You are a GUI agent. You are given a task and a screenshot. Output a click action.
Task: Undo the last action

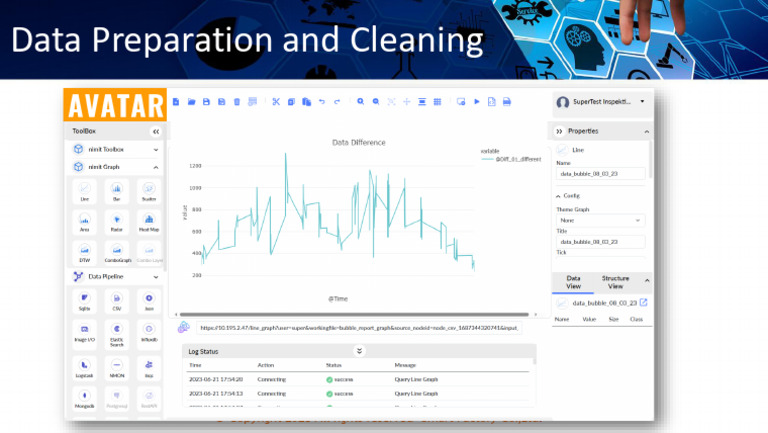[322, 102]
